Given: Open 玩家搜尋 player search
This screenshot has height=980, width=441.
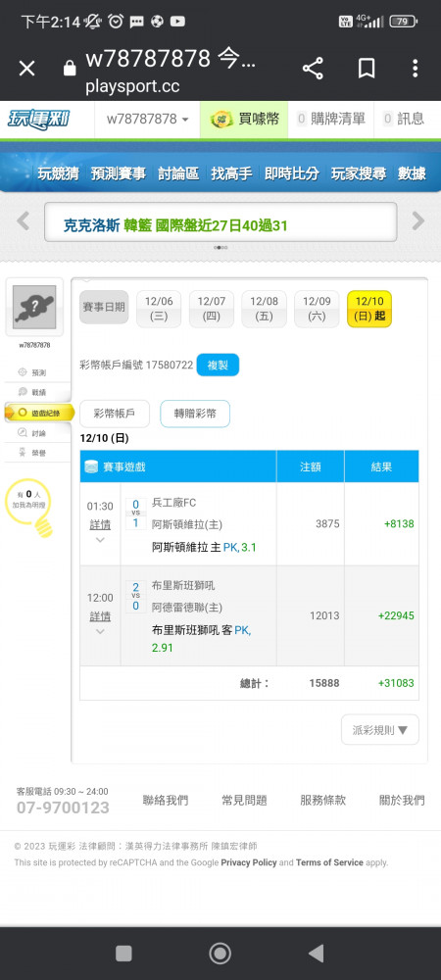Looking at the screenshot, I should (x=359, y=173).
